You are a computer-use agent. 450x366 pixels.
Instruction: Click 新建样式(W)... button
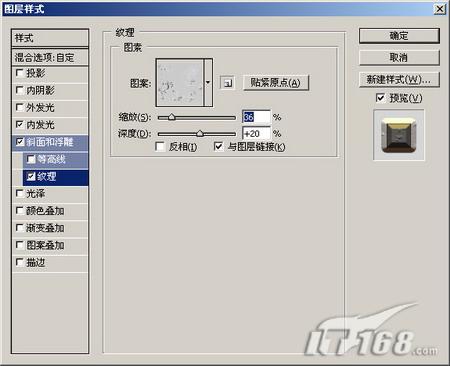click(399, 80)
